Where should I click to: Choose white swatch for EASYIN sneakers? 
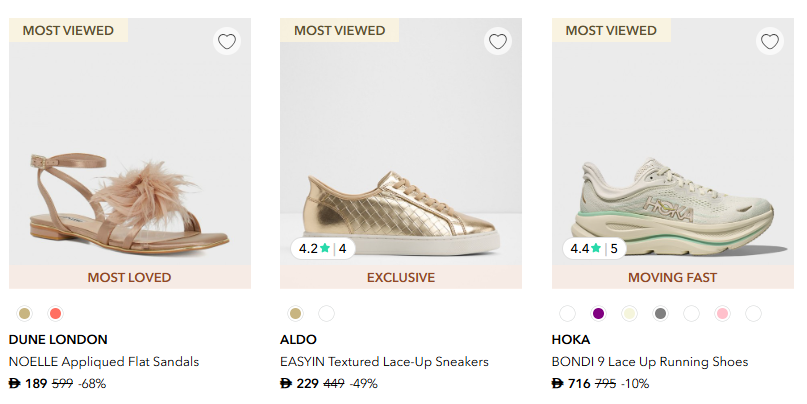[x=326, y=313]
